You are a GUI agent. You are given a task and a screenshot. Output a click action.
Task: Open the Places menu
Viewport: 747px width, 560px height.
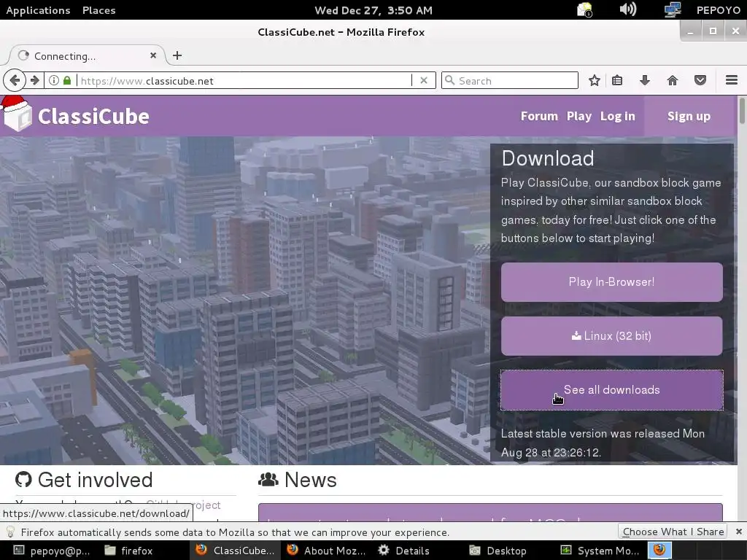pos(99,10)
